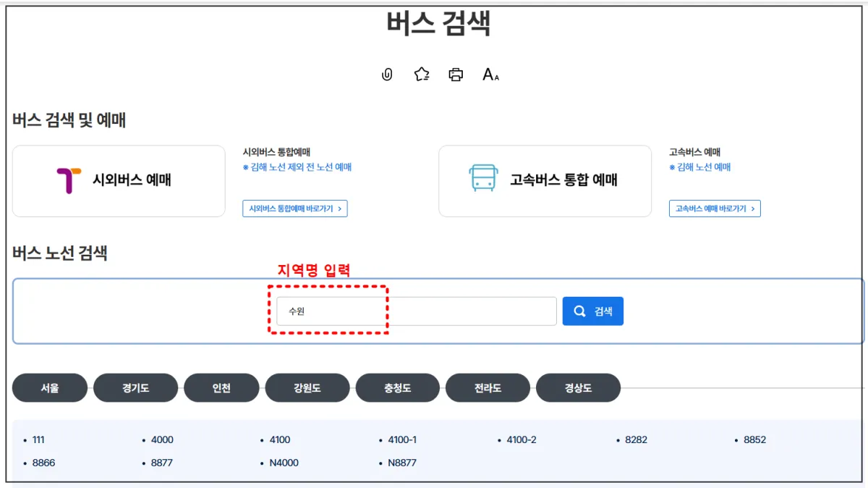
Task: Click the paperclip link-copy icon
Action: tap(386, 73)
